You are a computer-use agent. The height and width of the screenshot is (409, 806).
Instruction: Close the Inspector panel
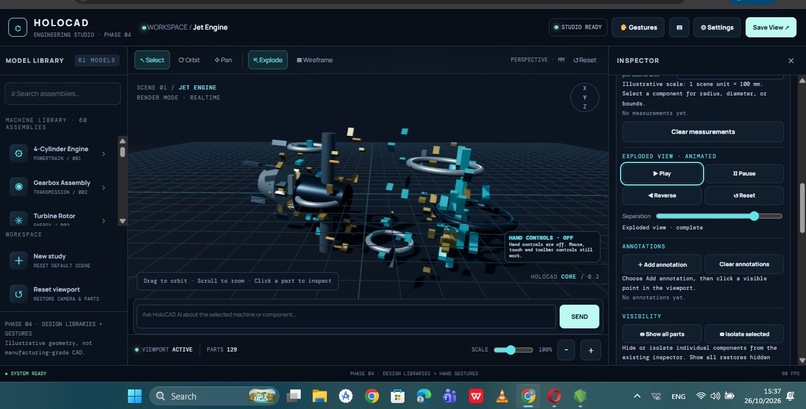pyautogui.click(x=791, y=61)
